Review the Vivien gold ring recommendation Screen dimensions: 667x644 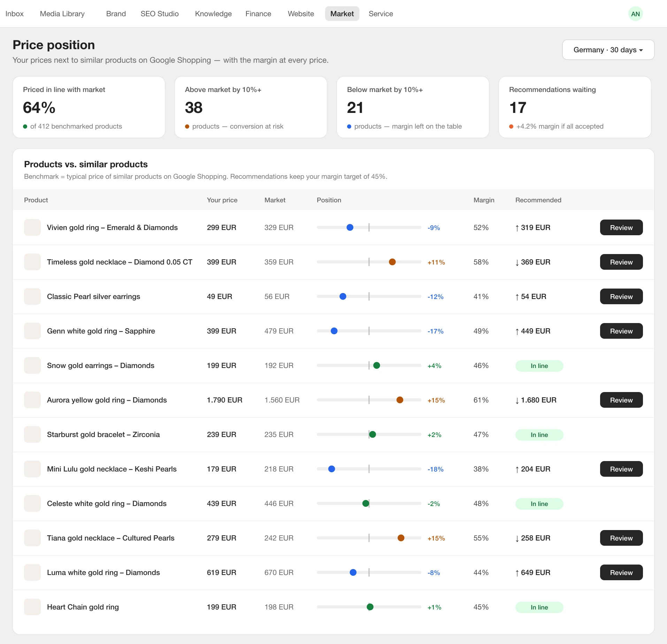click(x=621, y=228)
